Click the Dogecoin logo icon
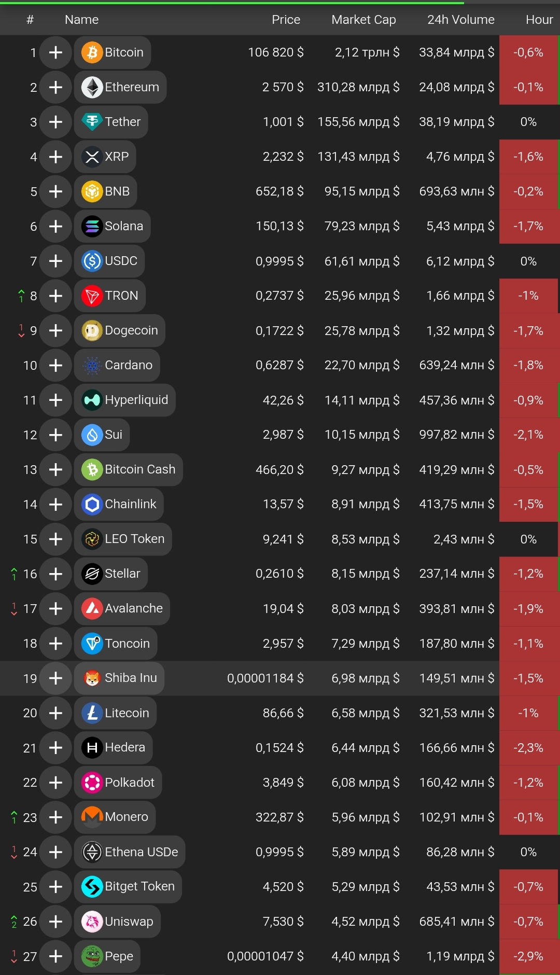The image size is (560, 975). tap(92, 330)
